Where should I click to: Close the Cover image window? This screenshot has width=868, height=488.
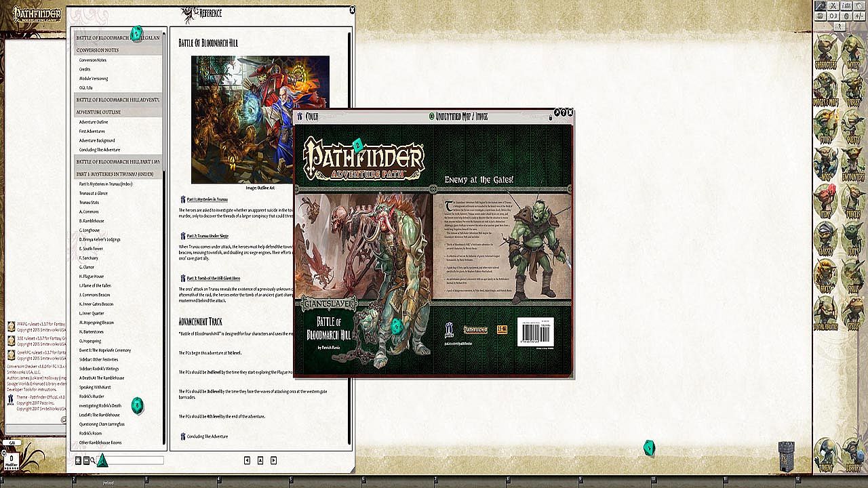(x=570, y=113)
